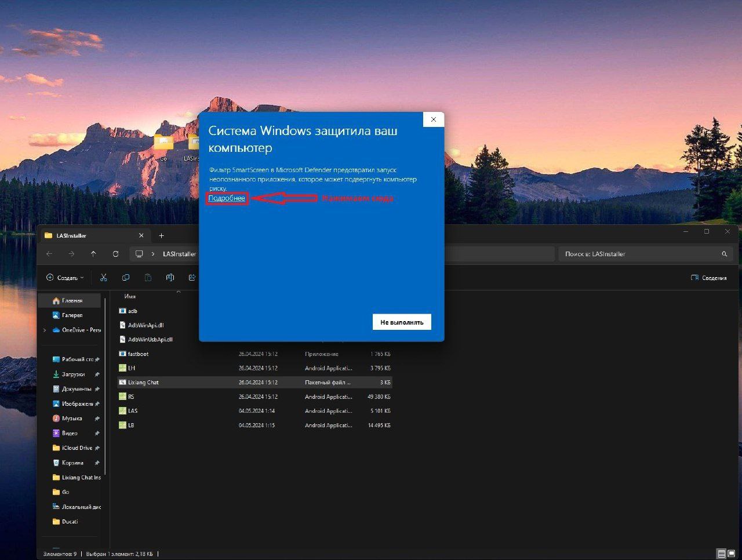Open Загрузки in sidebar
Image resolution: width=742 pixels, height=560 pixels.
pos(71,374)
